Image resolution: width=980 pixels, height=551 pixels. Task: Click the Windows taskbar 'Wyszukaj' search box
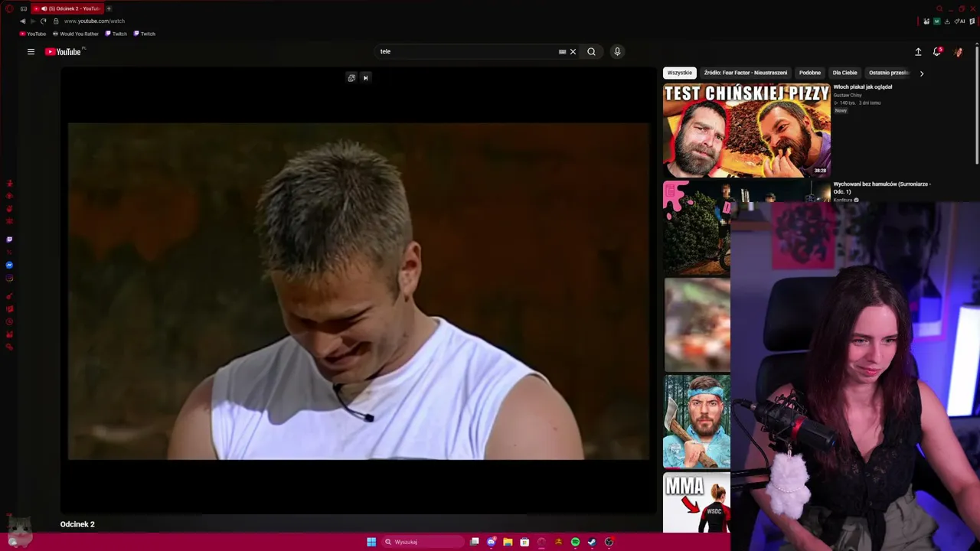pyautogui.click(x=423, y=542)
